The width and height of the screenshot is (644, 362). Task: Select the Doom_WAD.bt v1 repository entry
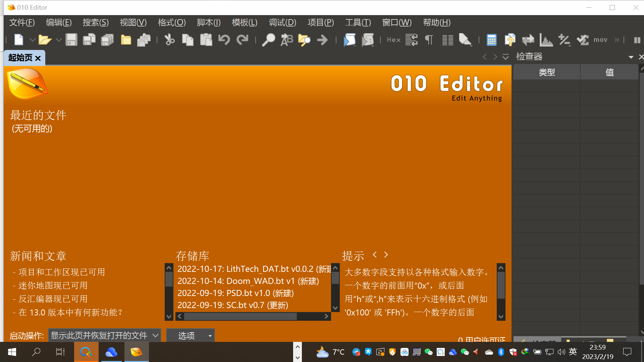pyautogui.click(x=248, y=281)
